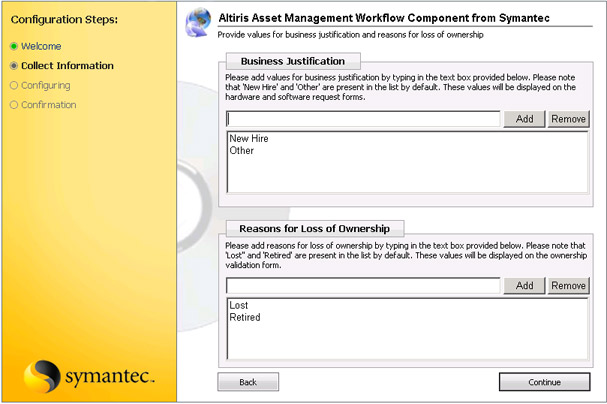Click the Continue button

pos(545,382)
